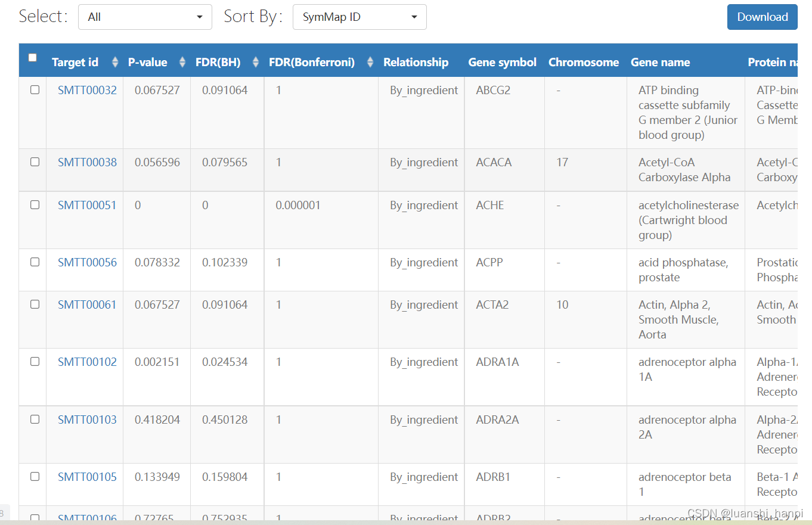
Task: Click P-value cell 0.133949
Action: click(157, 477)
